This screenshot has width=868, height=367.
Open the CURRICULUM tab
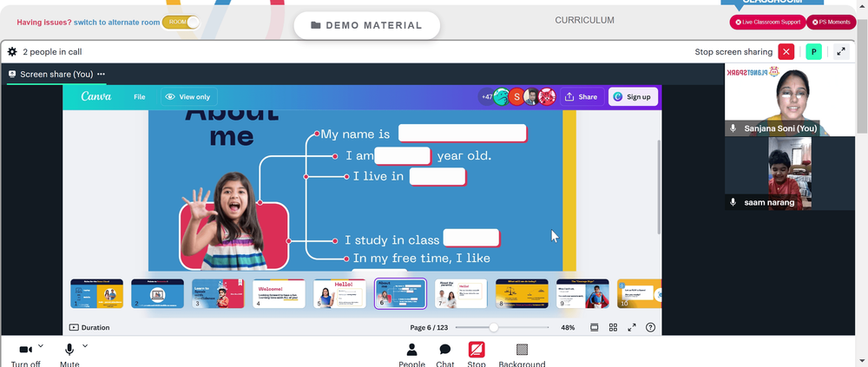584,21
